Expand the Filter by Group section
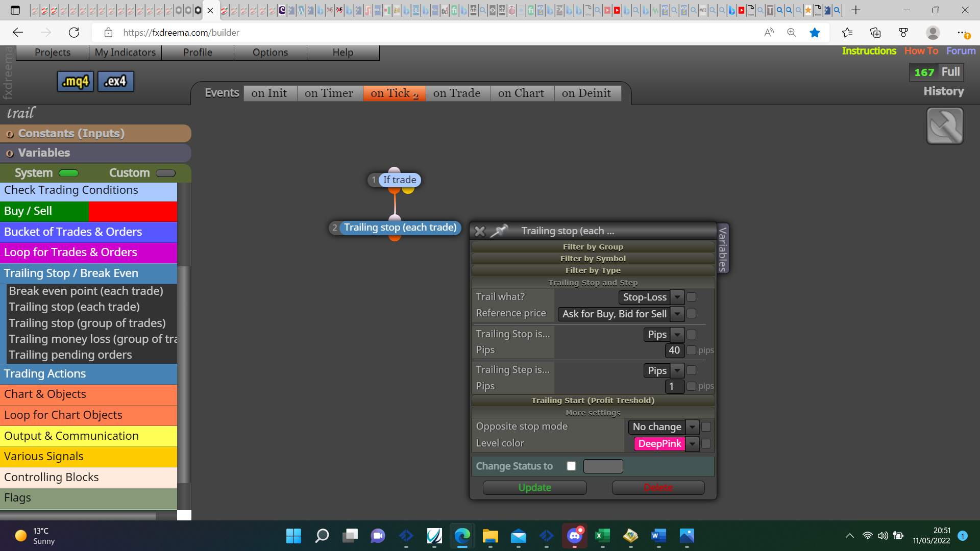Image resolution: width=980 pixels, height=551 pixels. (593, 247)
